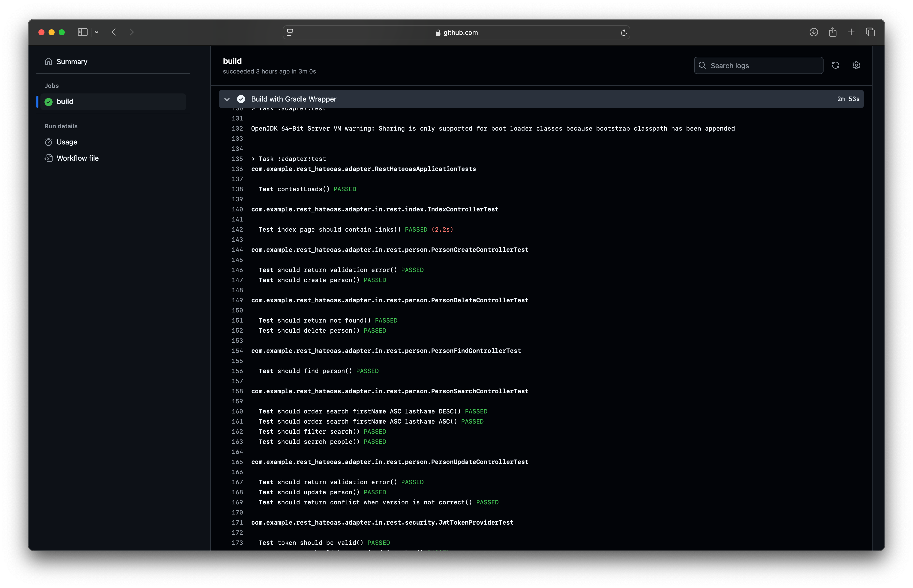This screenshot has width=913, height=588.
Task: Toggle the Safari sidebar button
Action: coord(82,32)
